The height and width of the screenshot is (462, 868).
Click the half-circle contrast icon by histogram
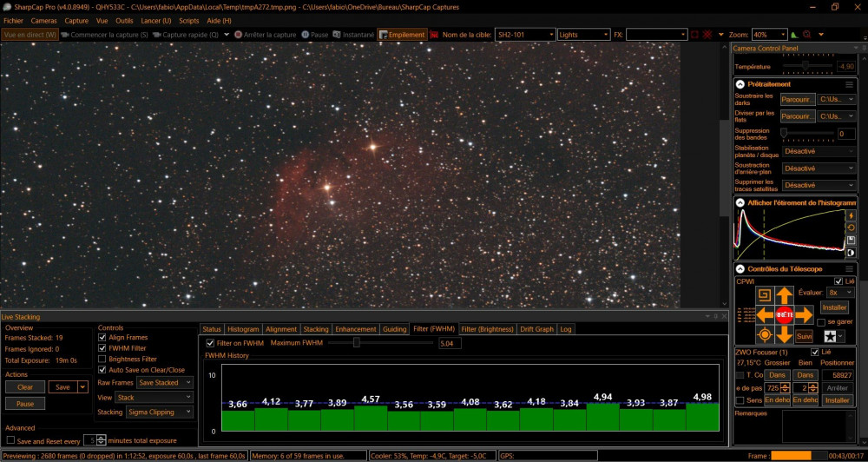(851, 254)
